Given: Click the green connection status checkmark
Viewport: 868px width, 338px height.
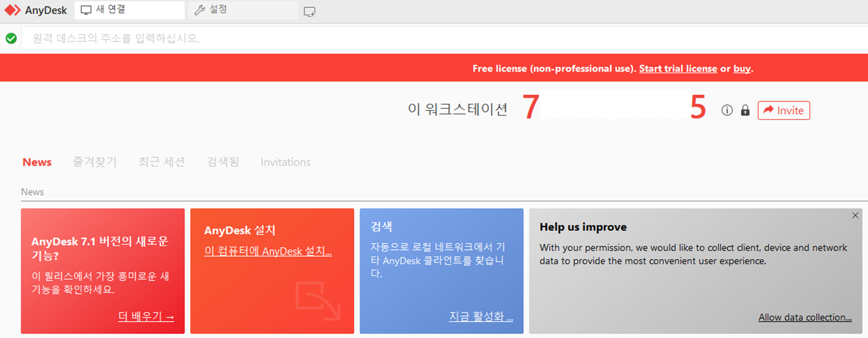Looking at the screenshot, I should tap(11, 38).
